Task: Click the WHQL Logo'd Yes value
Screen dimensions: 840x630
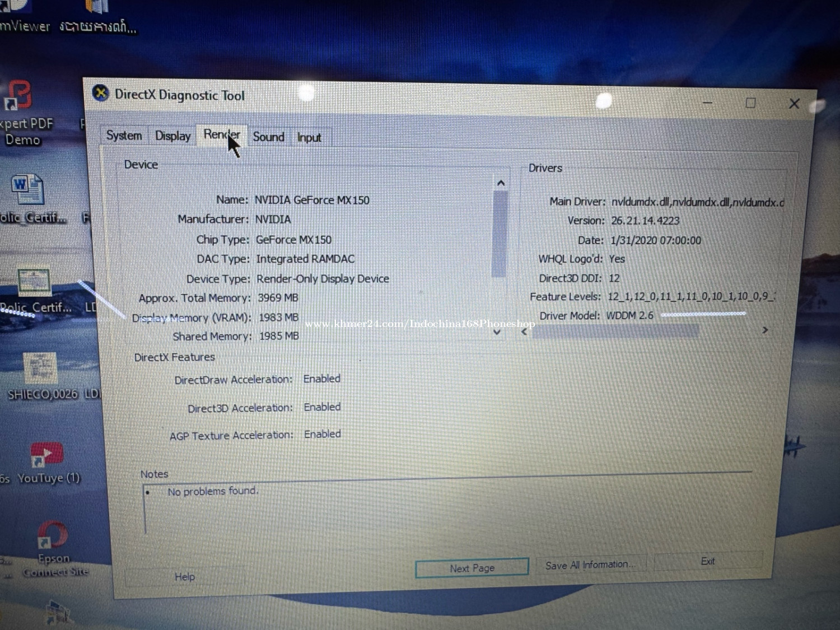Action: pos(617,259)
